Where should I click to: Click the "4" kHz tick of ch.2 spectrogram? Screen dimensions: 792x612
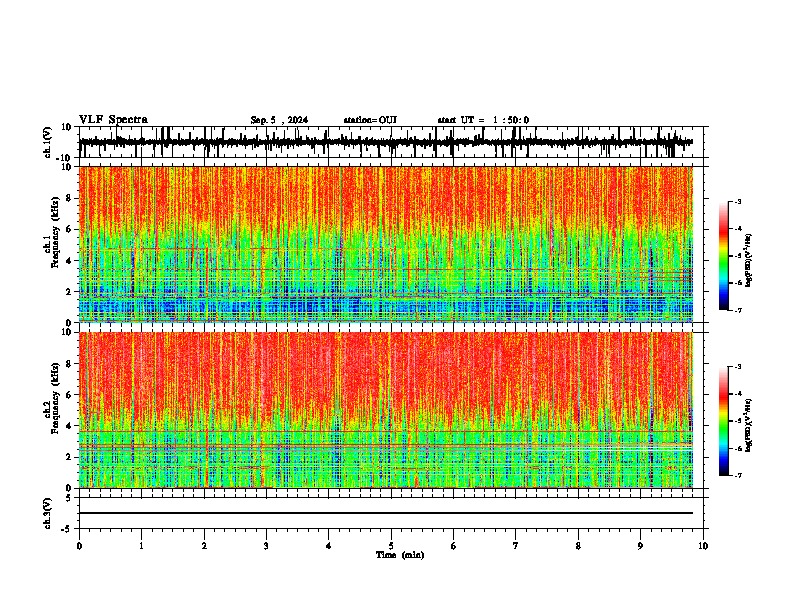(x=70, y=426)
